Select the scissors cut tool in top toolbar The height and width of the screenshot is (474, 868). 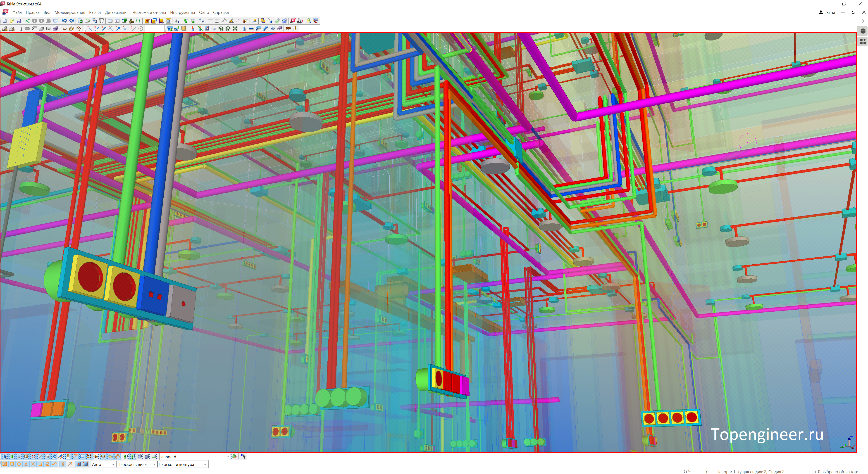point(131,21)
